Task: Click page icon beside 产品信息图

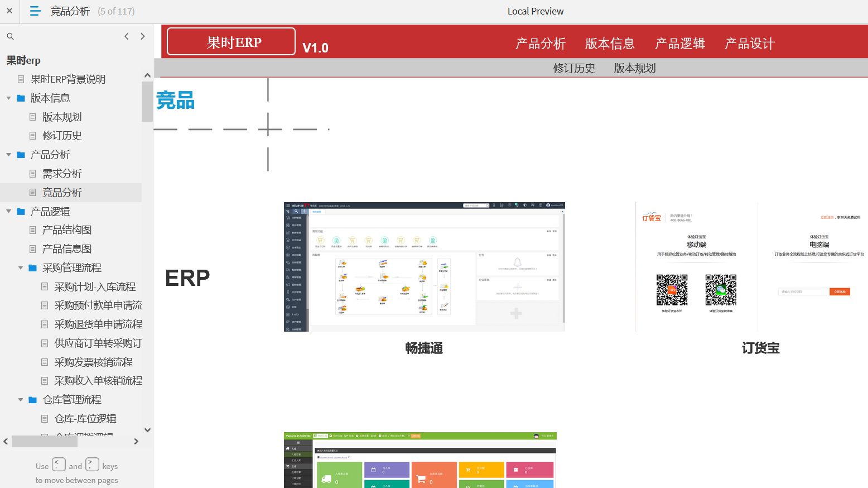Action: click(33, 249)
